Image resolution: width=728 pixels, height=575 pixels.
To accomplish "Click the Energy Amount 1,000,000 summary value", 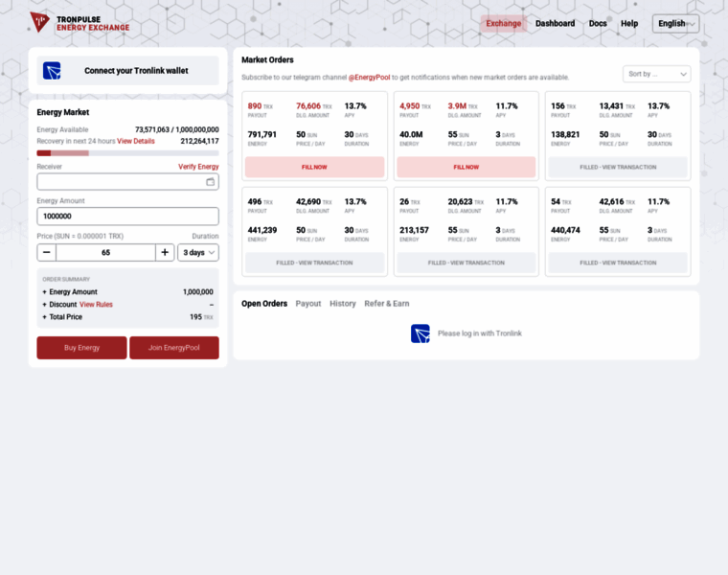I will coord(197,291).
